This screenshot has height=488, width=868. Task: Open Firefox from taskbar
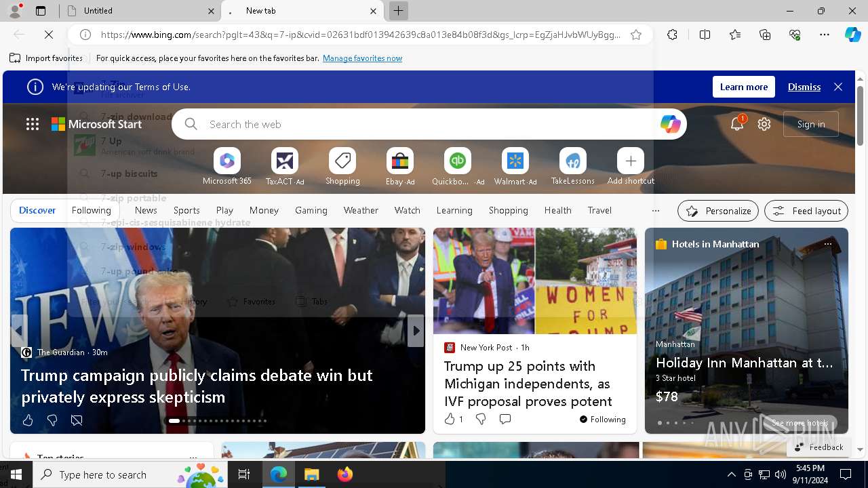(x=345, y=474)
